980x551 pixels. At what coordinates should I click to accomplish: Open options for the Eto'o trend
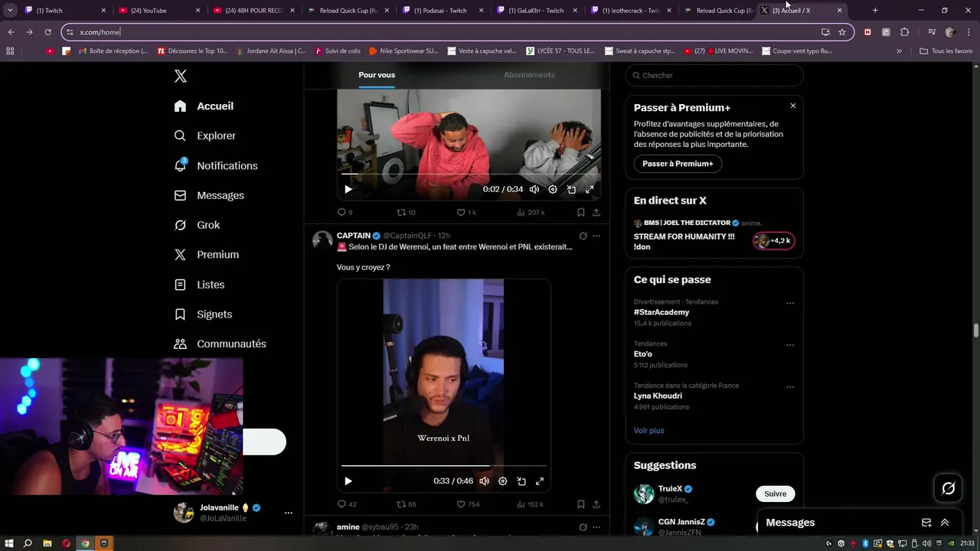point(790,345)
